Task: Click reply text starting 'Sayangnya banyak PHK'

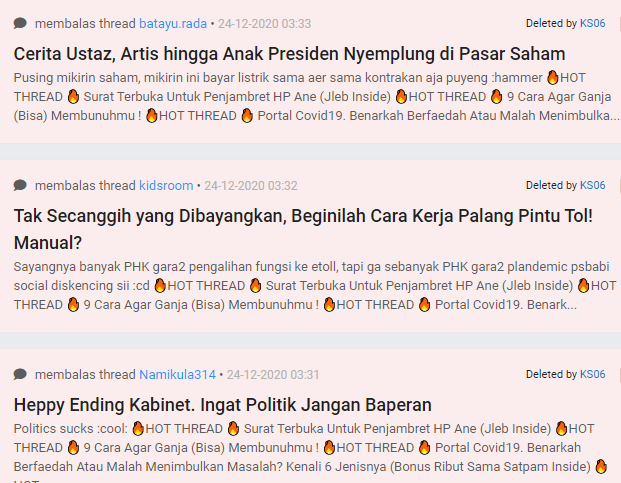Action: [315, 285]
